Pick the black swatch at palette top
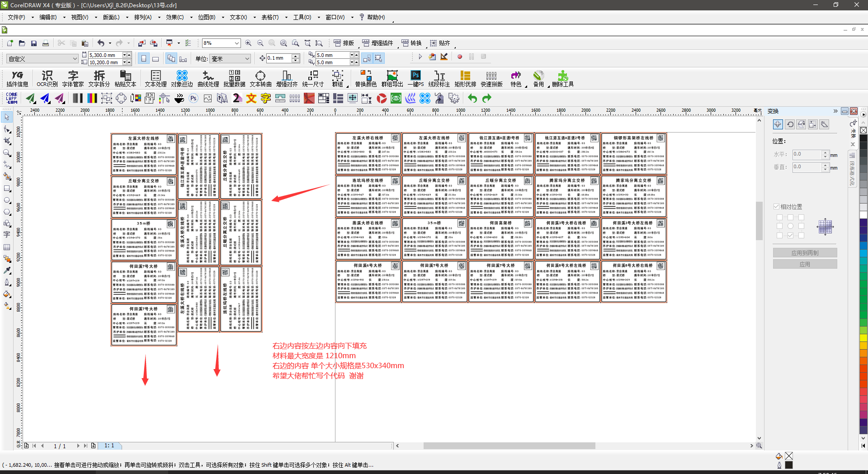Image resolution: width=868 pixels, height=474 pixels. [863, 138]
